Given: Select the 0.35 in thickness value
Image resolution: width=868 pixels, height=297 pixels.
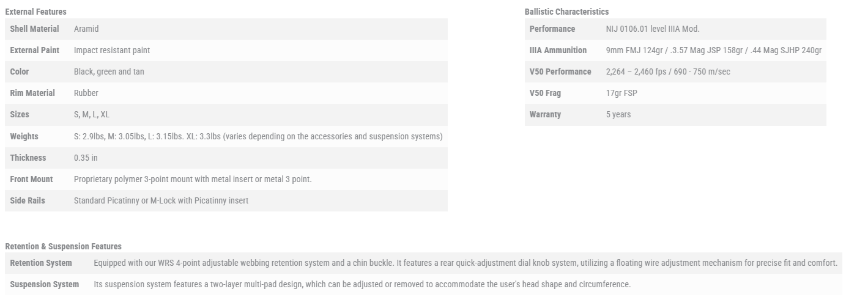Looking at the screenshot, I should [86, 158].
